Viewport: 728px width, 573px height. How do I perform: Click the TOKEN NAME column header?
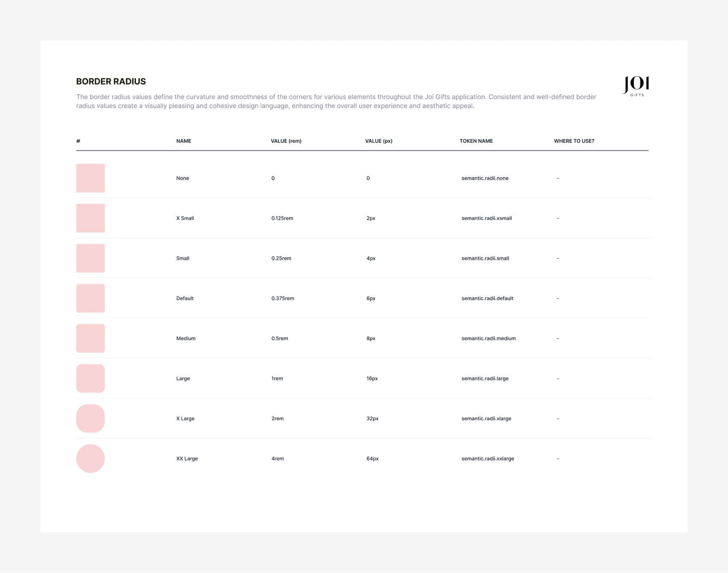pyautogui.click(x=476, y=141)
